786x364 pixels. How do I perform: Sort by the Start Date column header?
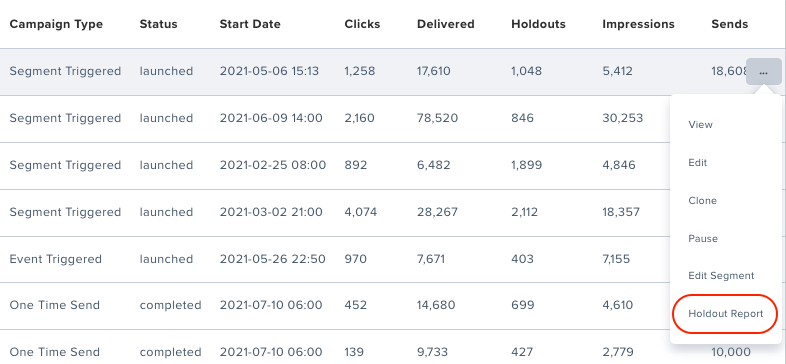[x=250, y=24]
